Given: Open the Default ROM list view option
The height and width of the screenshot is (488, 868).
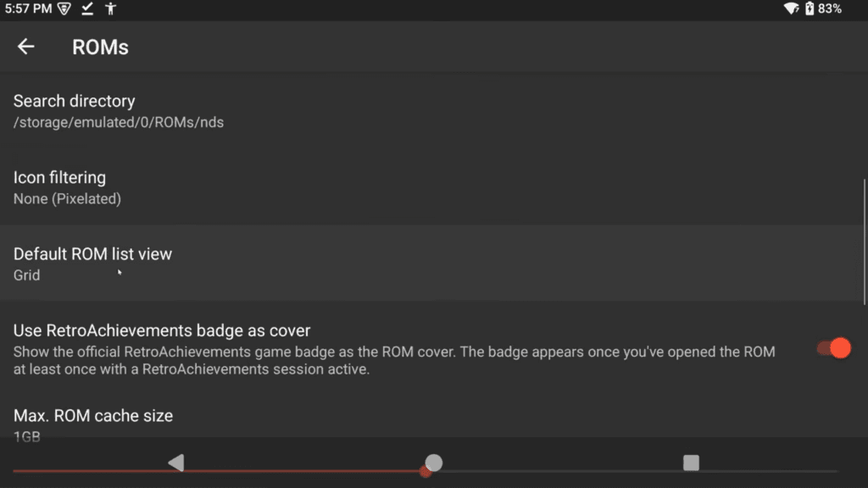Looking at the screenshot, I should point(434,263).
